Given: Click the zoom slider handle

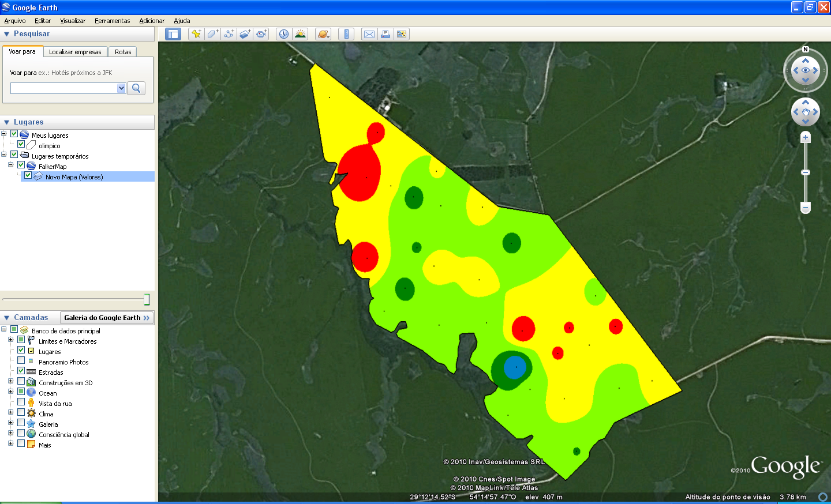Looking at the screenshot, I should [806, 172].
